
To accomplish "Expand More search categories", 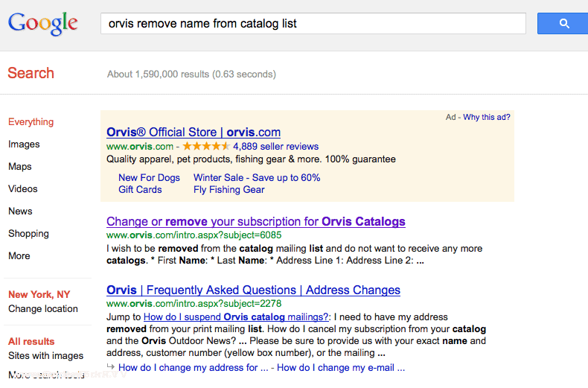I will pos(19,256).
